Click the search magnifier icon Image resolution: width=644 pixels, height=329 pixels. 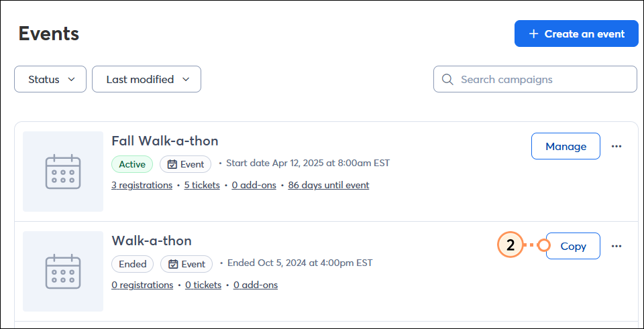447,79
